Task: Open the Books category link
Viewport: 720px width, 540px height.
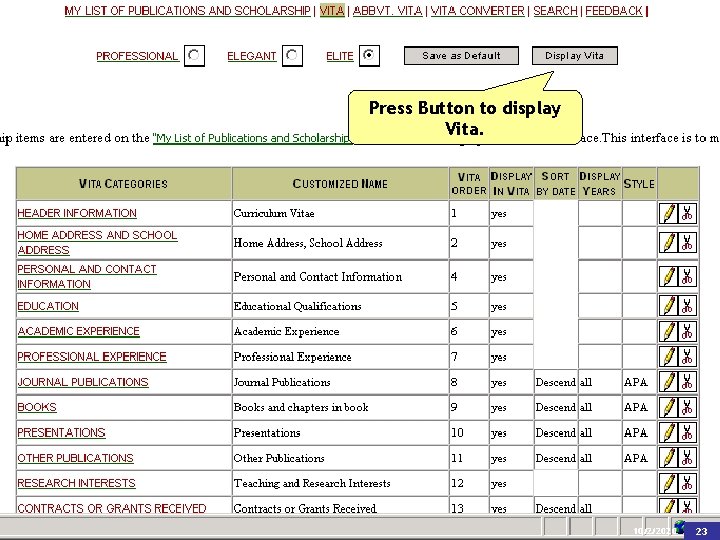Action: point(37,407)
